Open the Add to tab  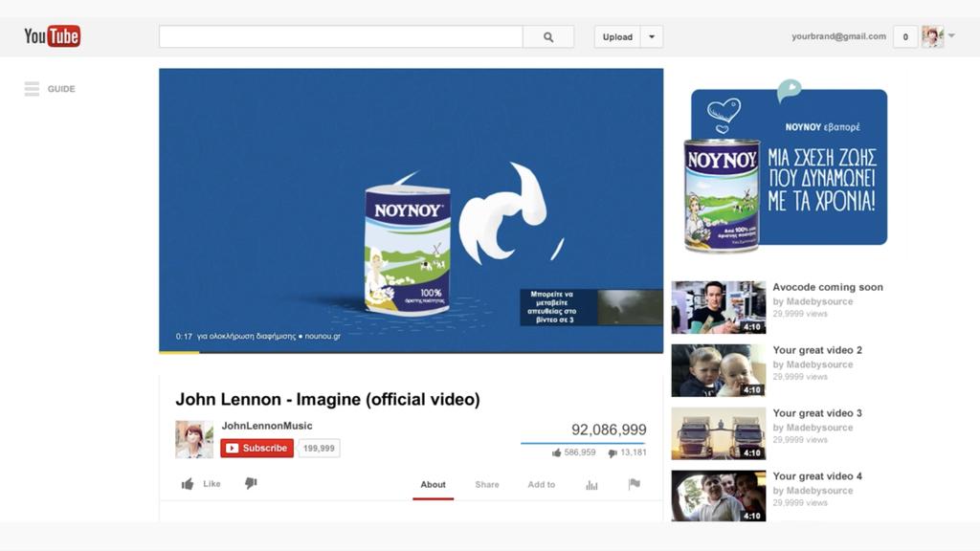click(x=542, y=485)
